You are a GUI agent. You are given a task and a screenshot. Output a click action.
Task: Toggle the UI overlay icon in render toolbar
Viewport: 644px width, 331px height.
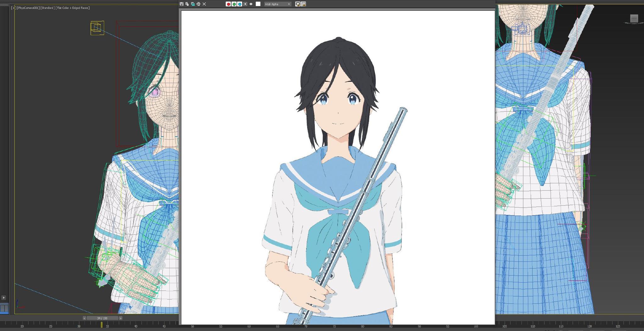pyautogui.click(x=298, y=4)
